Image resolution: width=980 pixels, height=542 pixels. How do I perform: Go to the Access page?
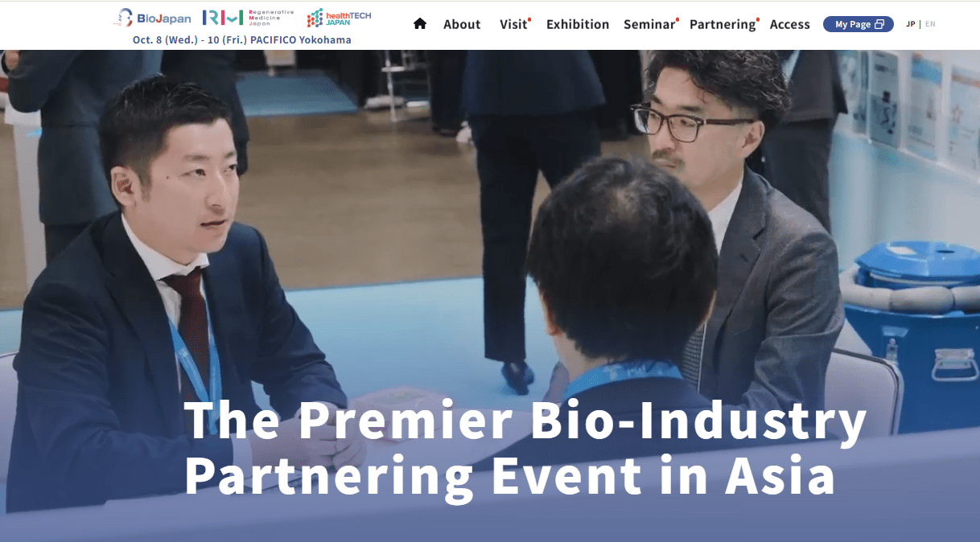tap(789, 24)
